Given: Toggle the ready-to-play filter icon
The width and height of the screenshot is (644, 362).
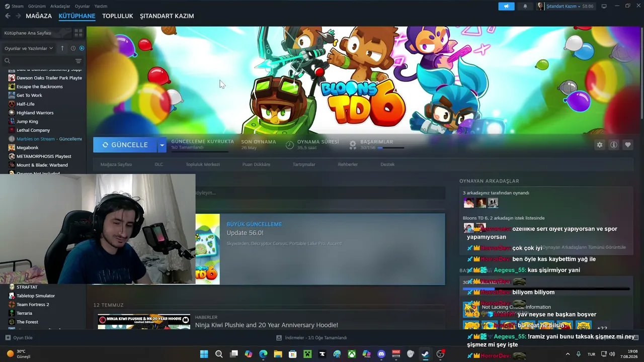Looking at the screenshot, I should click(x=82, y=48).
